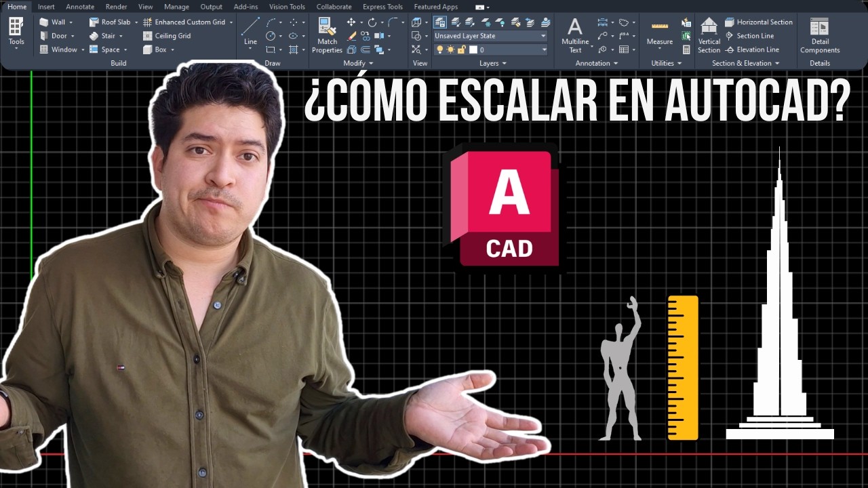Toggle layer 0 lock padlock icon
Image resolution: width=868 pixels, height=488 pixels.
(x=461, y=49)
